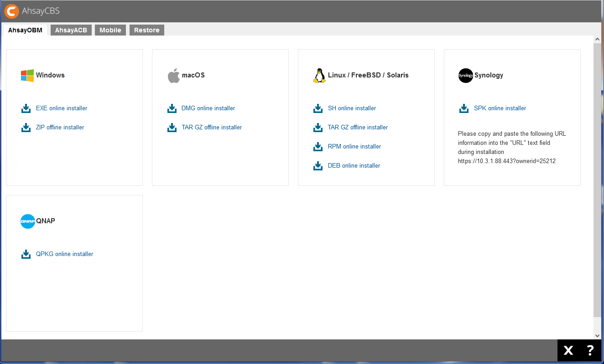Open the SH online installer link
The image size is (604, 364).
[352, 108]
